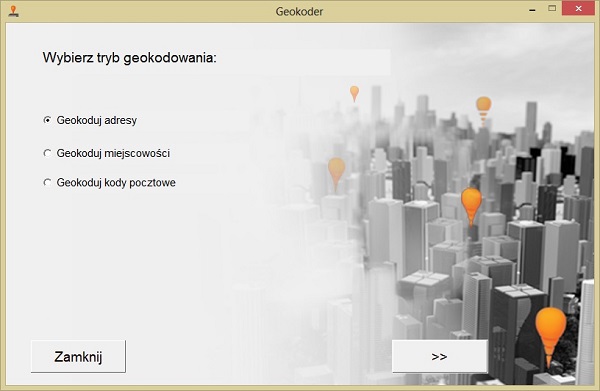Image resolution: width=600 pixels, height=391 pixels.
Task: Click the Zamknij button
Action: 78,357
